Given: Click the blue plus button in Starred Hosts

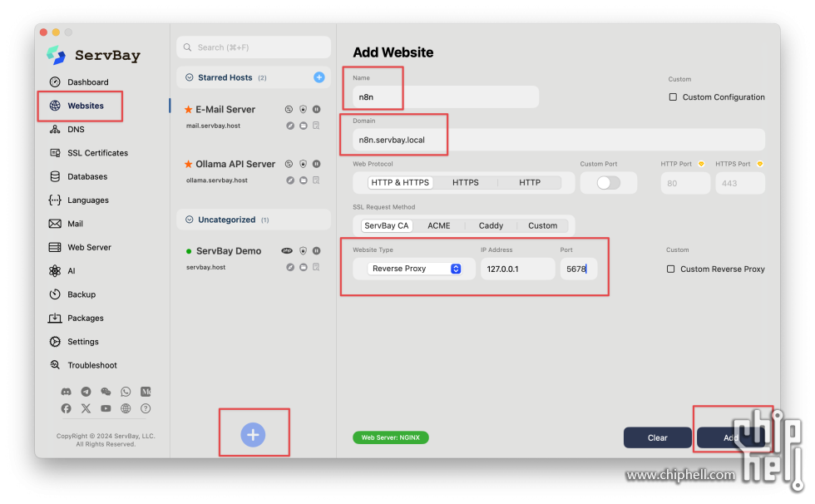Looking at the screenshot, I should pos(319,77).
